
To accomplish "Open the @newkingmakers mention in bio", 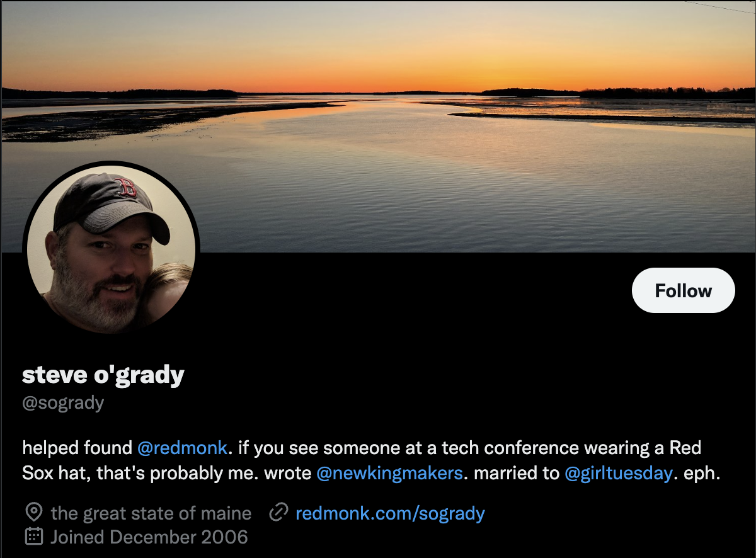I will coord(389,473).
